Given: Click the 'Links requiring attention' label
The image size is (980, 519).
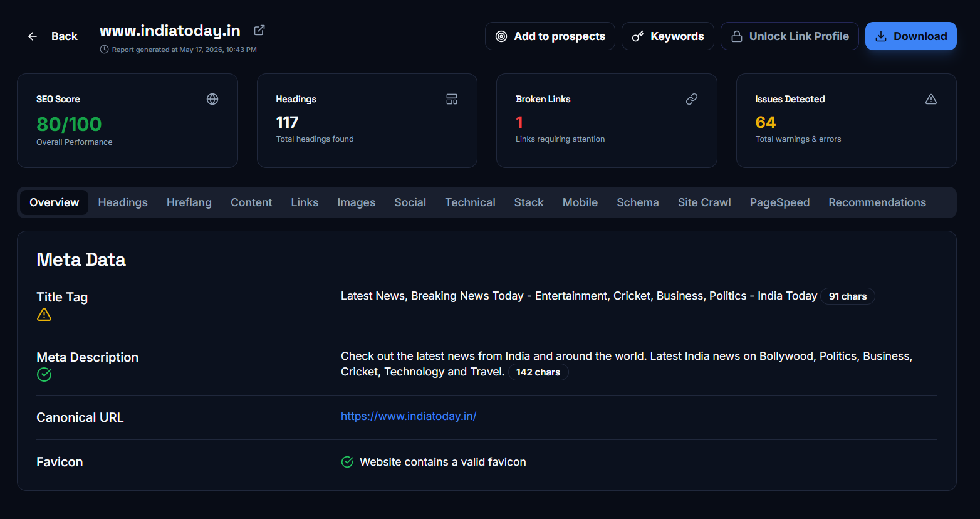Looking at the screenshot, I should tap(560, 139).
